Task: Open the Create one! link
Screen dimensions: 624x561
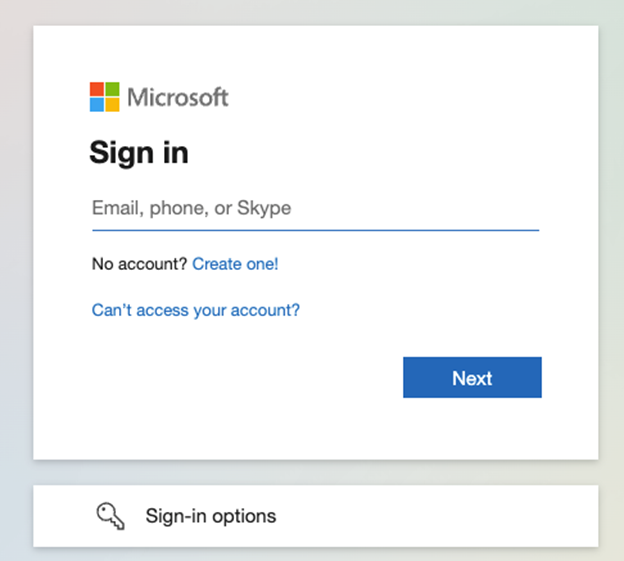Action: pyautogui.click(x=235, y=264)
